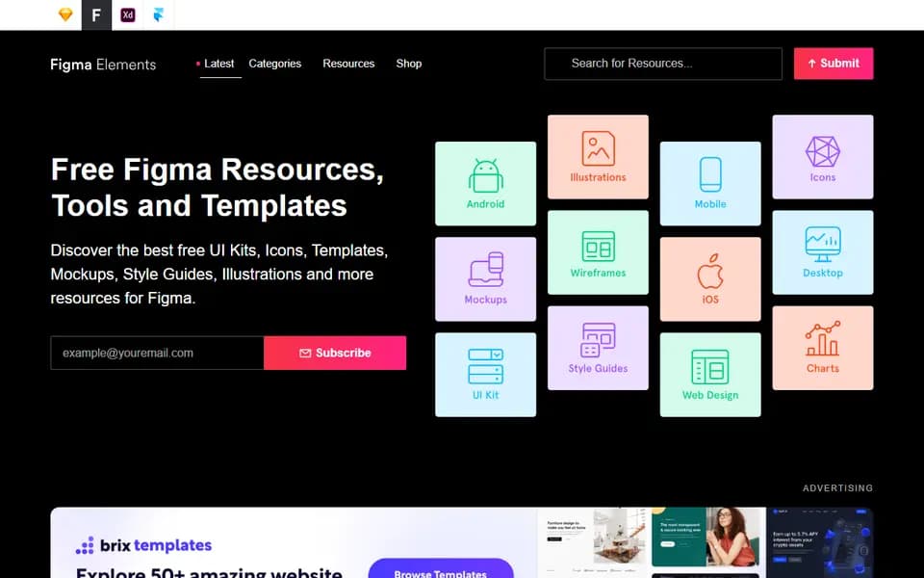Open the Framer resources icon
Image resolution: width=924 pixels, height=578 pixels.
click(x=159, y=14)
